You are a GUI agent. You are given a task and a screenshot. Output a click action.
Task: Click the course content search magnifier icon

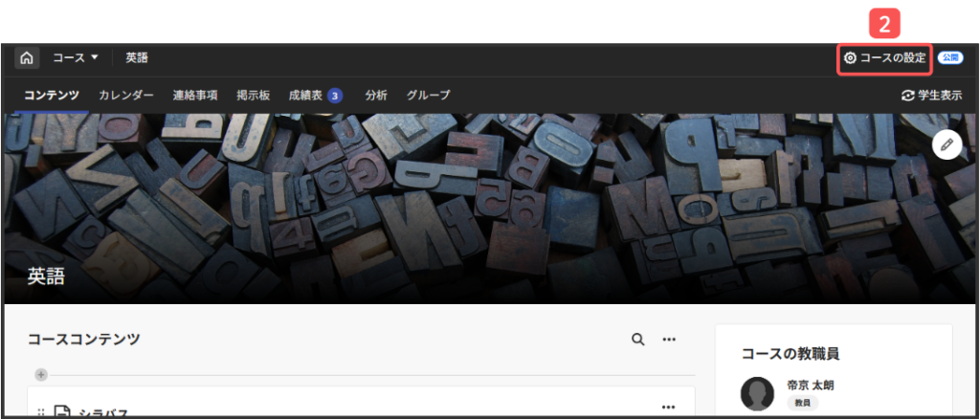click(x=637, y=340)
